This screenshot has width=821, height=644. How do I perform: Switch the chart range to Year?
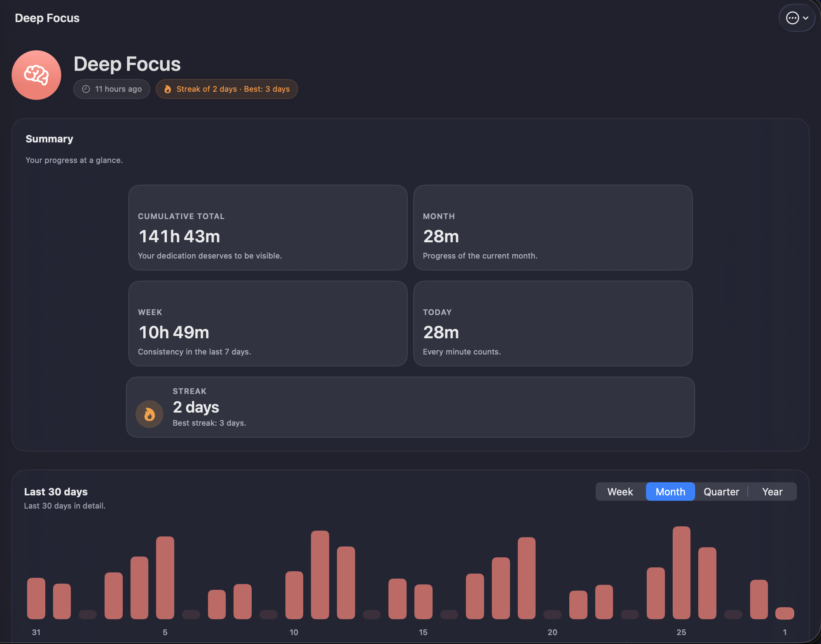[x=772, y=492]
